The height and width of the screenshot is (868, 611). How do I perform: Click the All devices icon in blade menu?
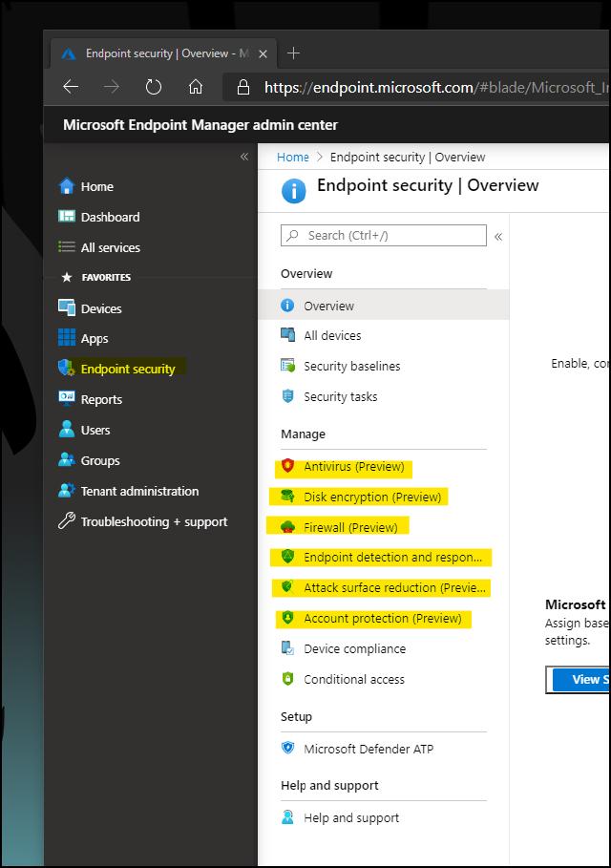click(287, 335)
